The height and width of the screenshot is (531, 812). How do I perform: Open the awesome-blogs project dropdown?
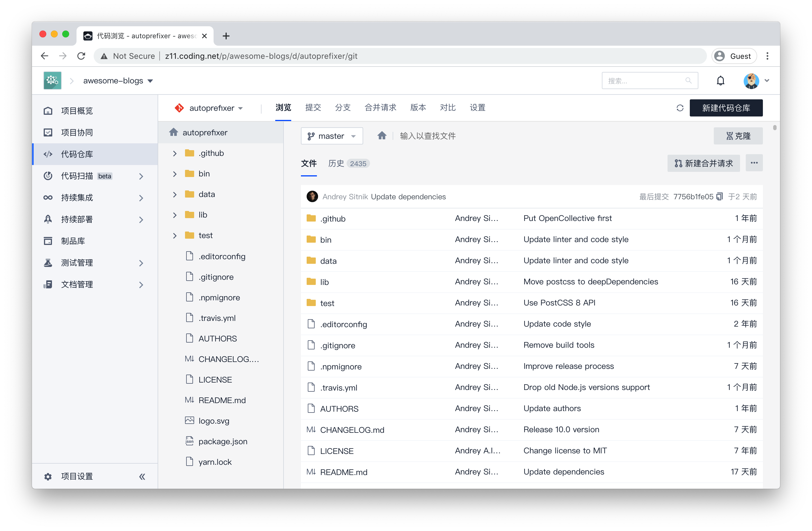(118, 81)
